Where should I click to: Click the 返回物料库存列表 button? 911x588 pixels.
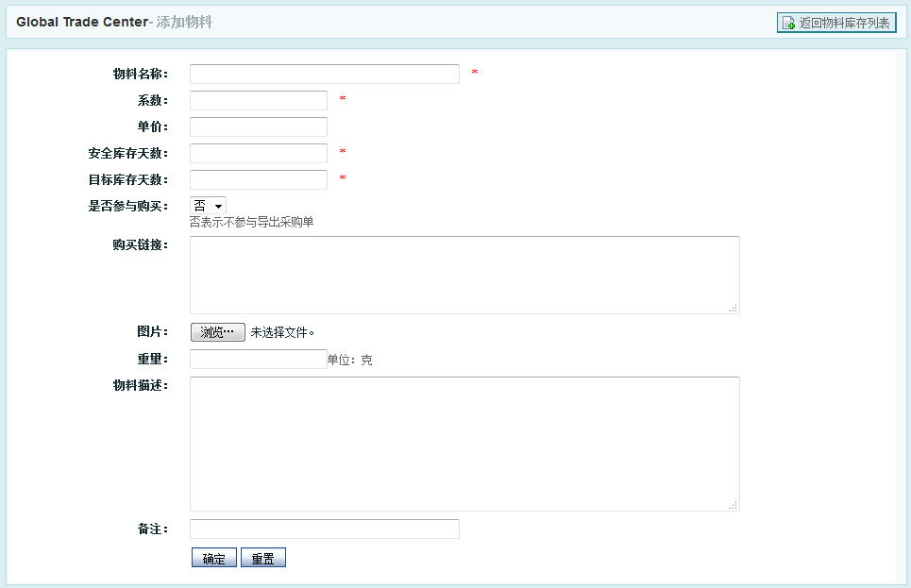coord(836,23)
